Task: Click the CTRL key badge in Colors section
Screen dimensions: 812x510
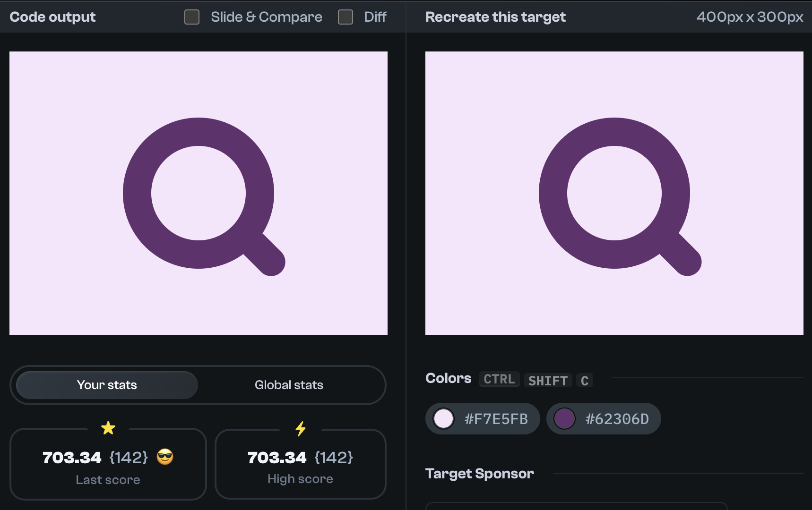Action: coord(499,379)
